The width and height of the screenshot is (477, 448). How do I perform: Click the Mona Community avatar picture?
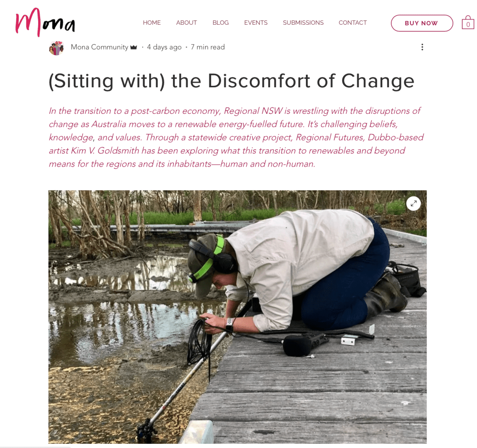click(56, 48)
